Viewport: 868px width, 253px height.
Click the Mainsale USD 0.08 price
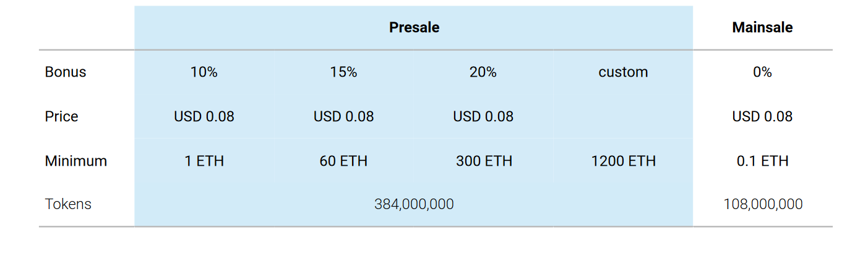click(762, 117)
